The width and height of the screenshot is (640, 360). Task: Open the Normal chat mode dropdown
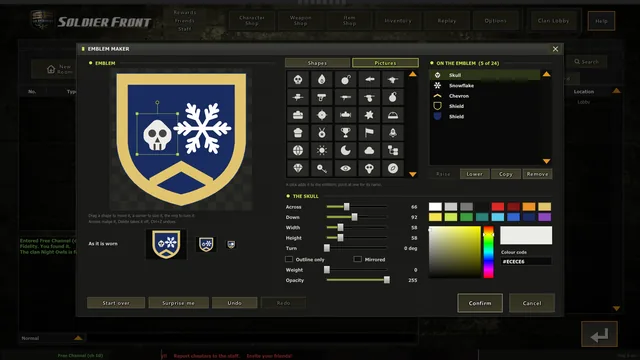[78, 338]
